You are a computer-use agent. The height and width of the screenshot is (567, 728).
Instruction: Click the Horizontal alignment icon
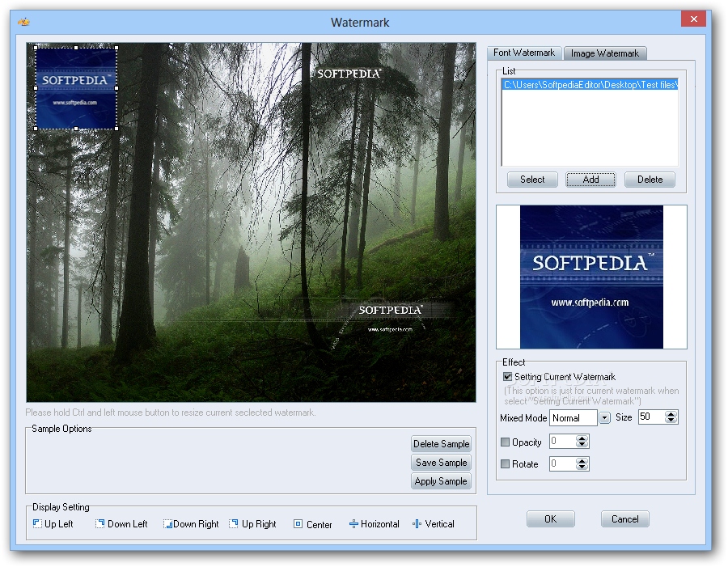pos(353,524)
